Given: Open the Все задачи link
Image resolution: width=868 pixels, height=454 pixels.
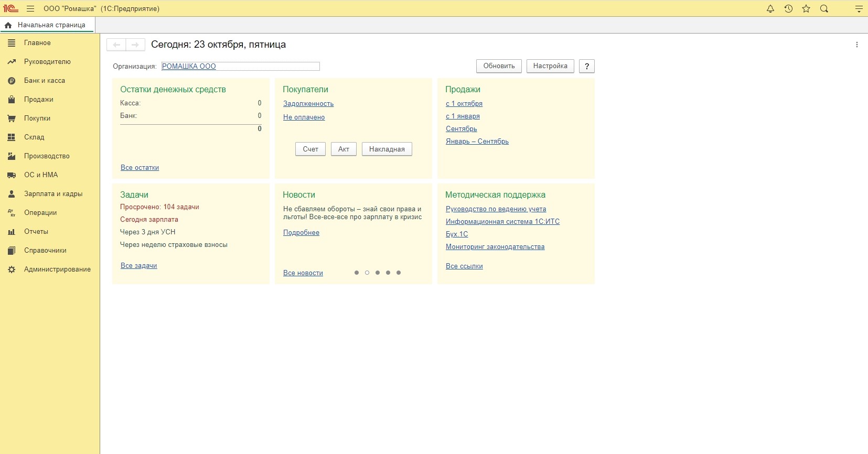Looking at the screenshot, I should pyautogui.click(x=139, y=266).
